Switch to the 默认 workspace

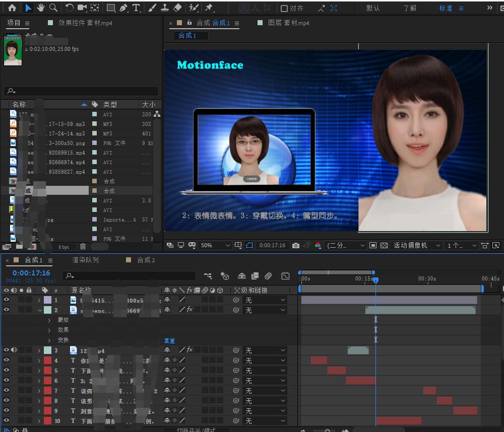[373, 9]
